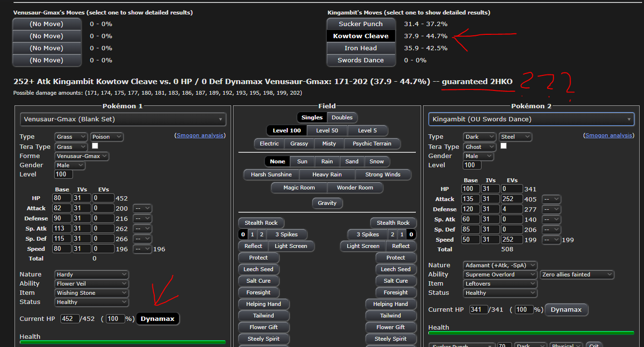Enable Psychic Terrain
This screenshot has width=644, height=347.
[372, 144]
